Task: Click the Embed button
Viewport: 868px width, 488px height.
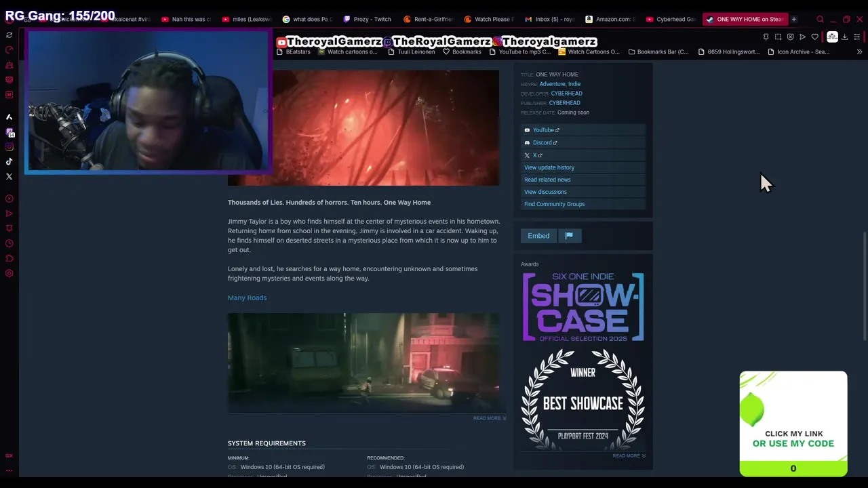Action: [x=538, y=236]
